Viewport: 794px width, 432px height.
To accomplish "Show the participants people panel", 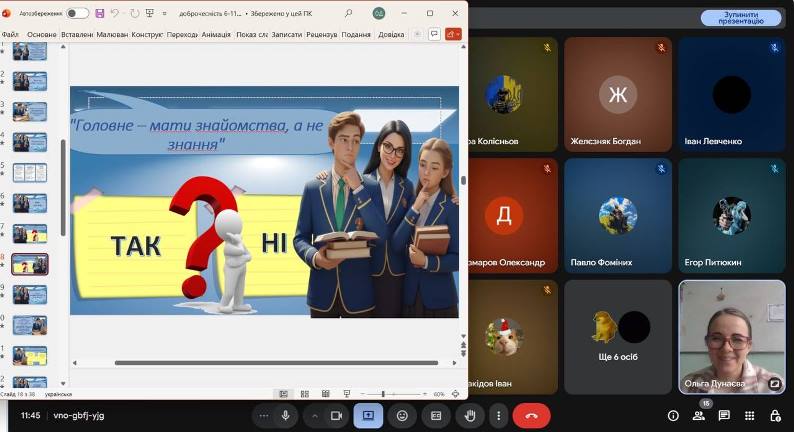I will click(699, 416).
